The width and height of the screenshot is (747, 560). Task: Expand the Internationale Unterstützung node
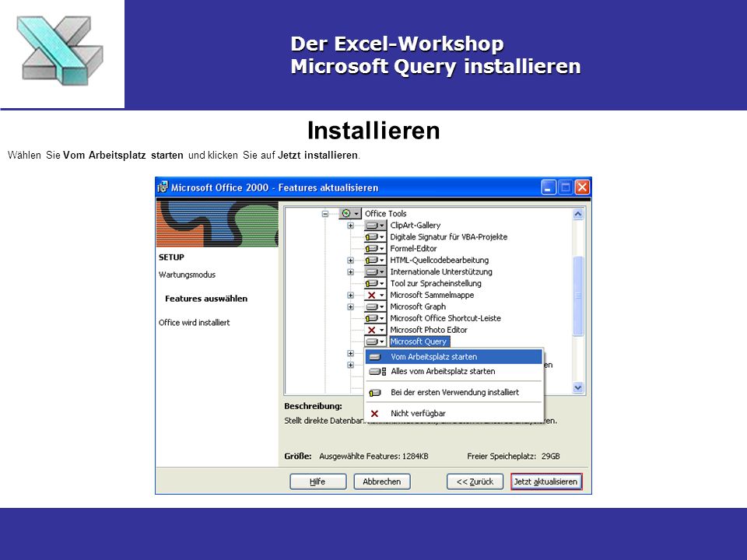pyautogui.click(x=350, y=272)
